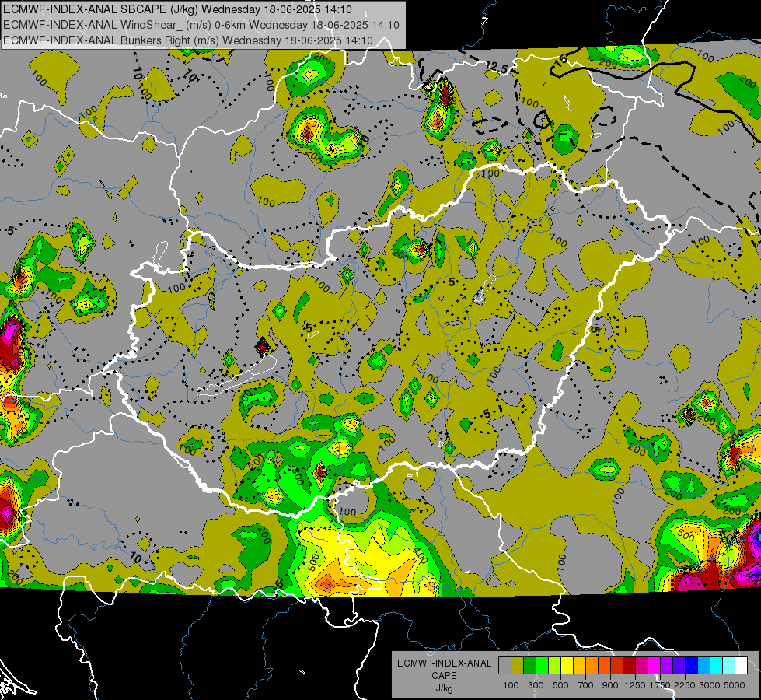Viewport: 761px width, 700px height.
Task: Click the Bunkers Right (m/s) title line
Action: [188, 40]
